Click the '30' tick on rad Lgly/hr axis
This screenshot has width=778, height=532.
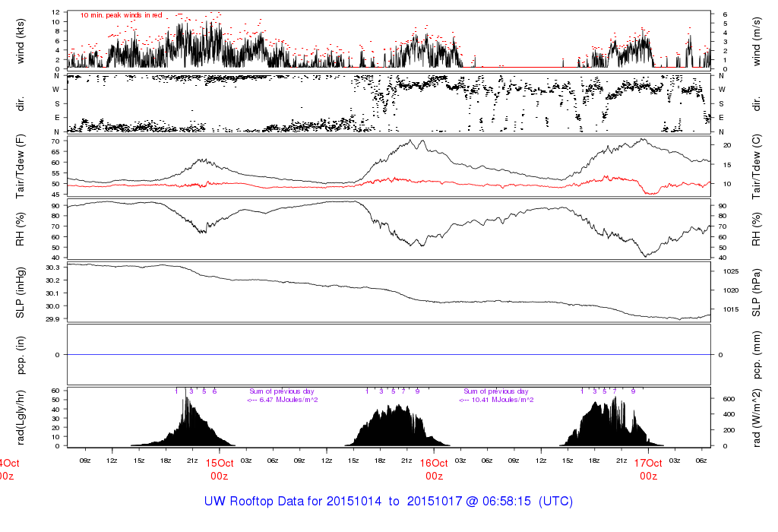tap(55, 419)
